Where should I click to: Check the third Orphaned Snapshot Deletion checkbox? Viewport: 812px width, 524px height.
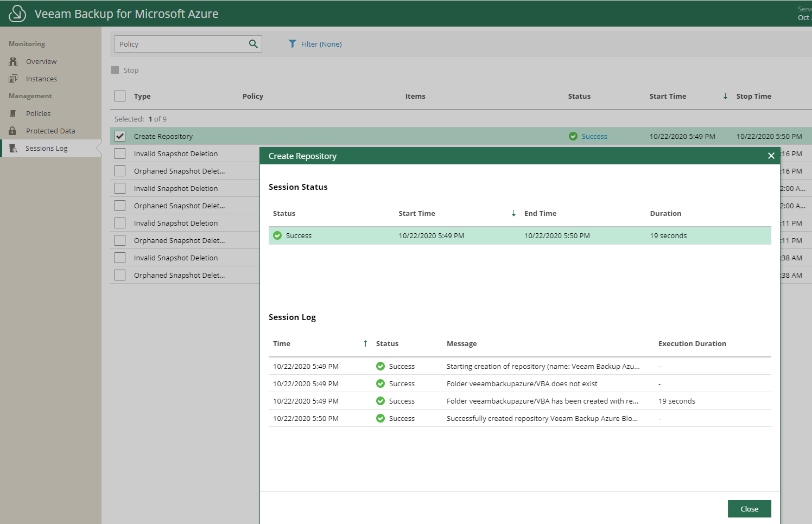click(x=120, y=240)
